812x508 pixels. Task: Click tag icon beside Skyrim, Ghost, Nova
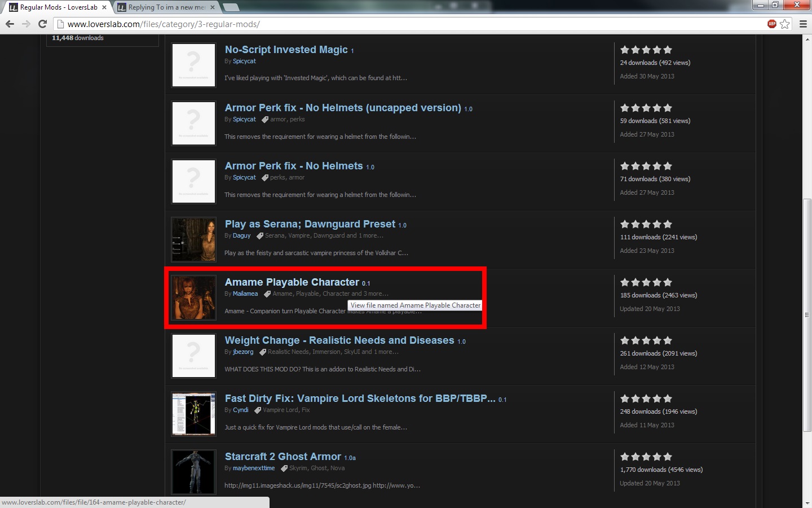(x=284, y=468)
